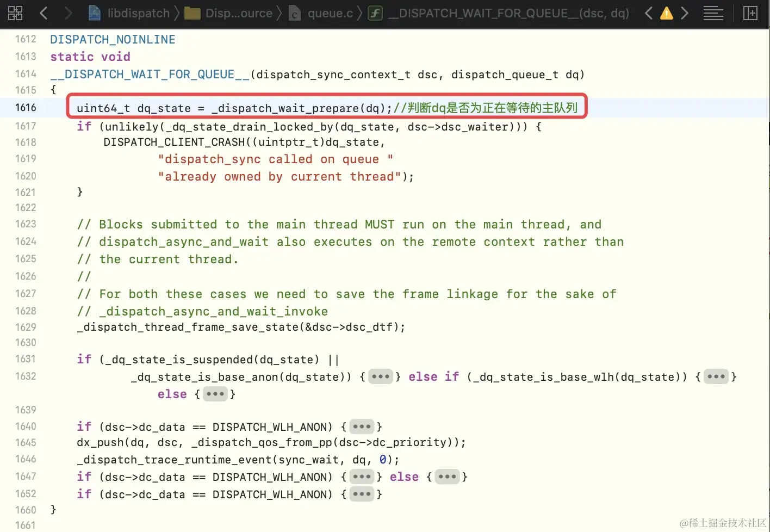This screenshot has height=532, width=770.
Task: Click DISPATCH_CLIENT_CRASH macro call
Action: tap(174, 142)
